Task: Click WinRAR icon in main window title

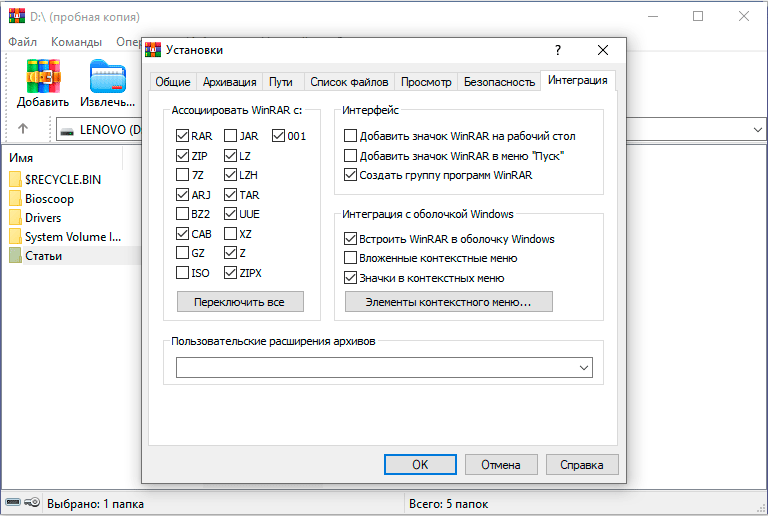Action: pyautogui.click(x=17, y=16)
